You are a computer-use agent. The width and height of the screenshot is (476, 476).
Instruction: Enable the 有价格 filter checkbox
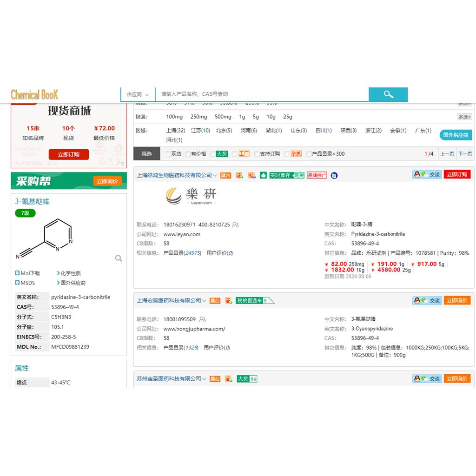188,154
